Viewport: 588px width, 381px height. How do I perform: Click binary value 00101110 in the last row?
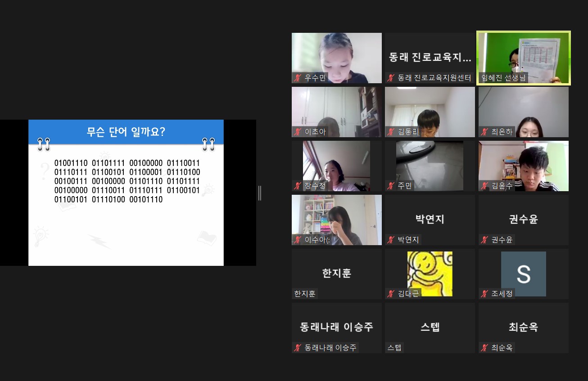point(146,199)
